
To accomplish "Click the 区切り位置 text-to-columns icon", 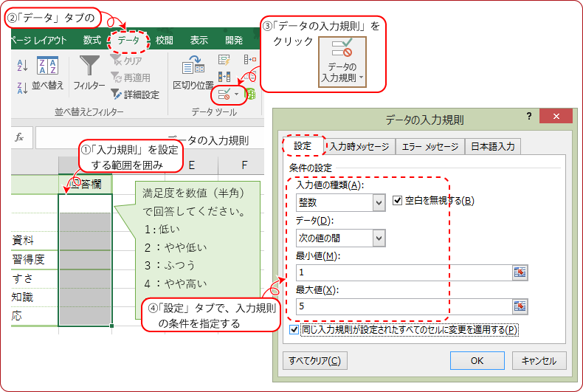I will click(x=193, y=72).
